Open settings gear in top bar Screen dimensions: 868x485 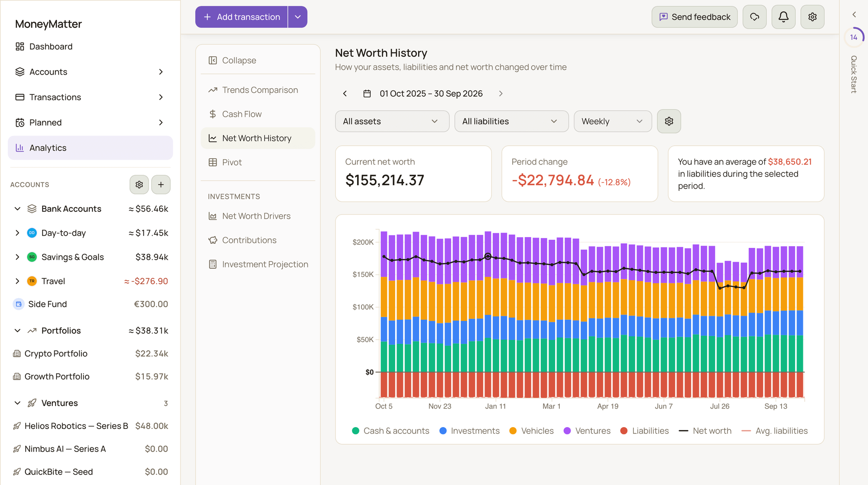click(x=812, y=17)
